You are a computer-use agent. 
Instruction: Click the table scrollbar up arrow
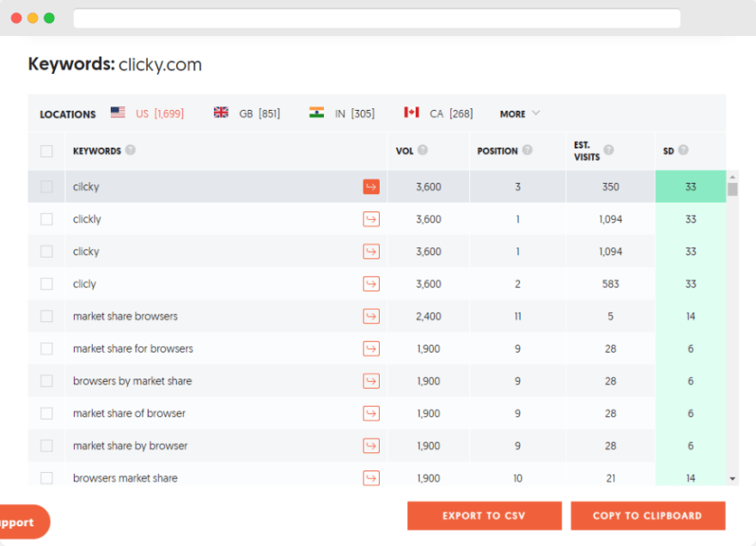[x=732, y=177]
